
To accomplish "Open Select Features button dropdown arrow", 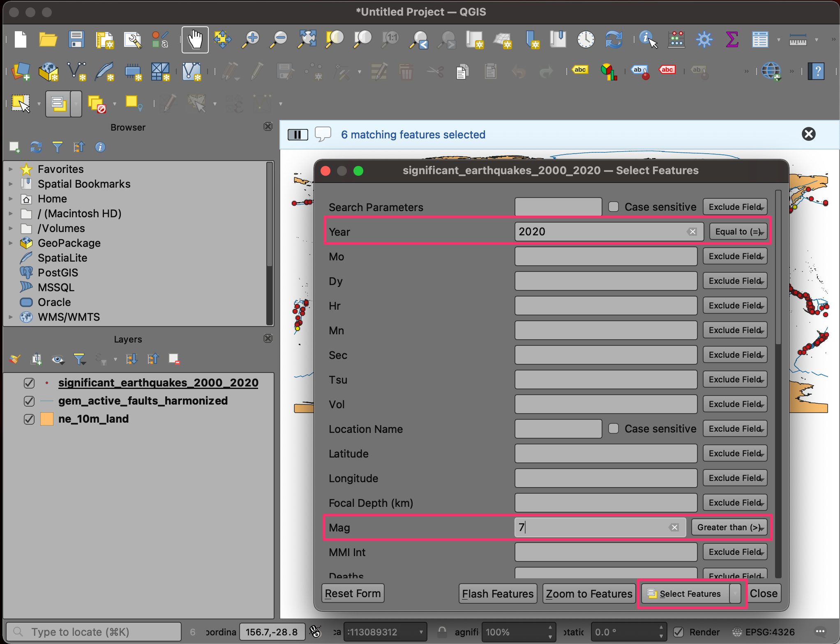I will (735, 593).
